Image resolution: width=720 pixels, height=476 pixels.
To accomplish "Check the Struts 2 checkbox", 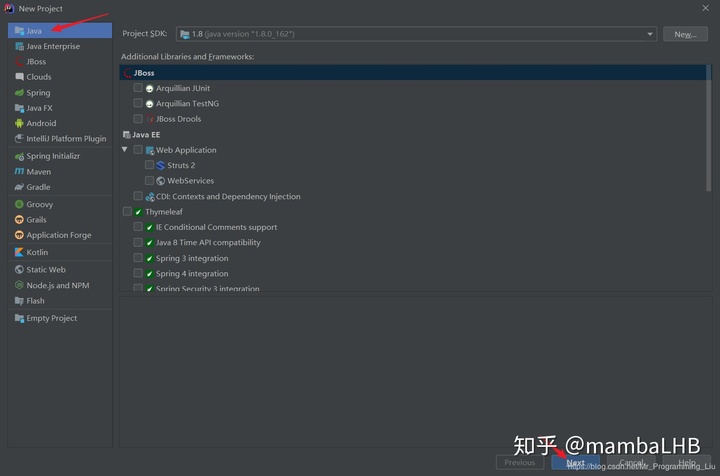I will pyautogui.click(x=149, y=165).
